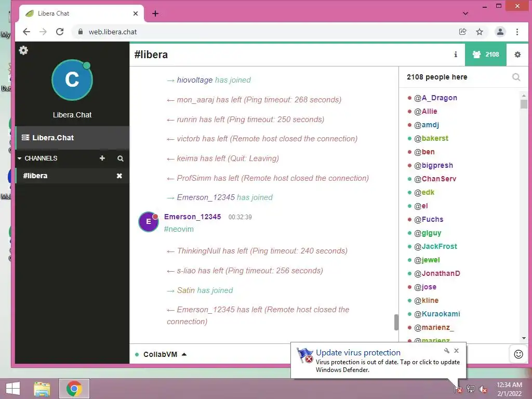Click hiovoltage nickname in join message

[x=195, y=80]
